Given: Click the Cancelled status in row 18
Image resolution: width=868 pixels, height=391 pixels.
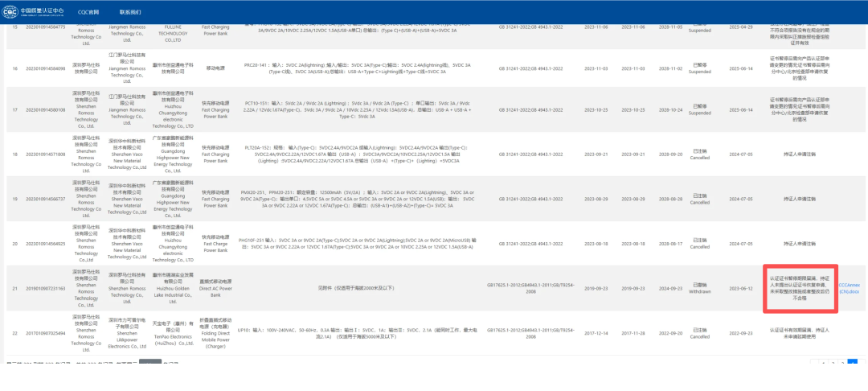Looking at the screenshot, I should [x=700, y=154].
